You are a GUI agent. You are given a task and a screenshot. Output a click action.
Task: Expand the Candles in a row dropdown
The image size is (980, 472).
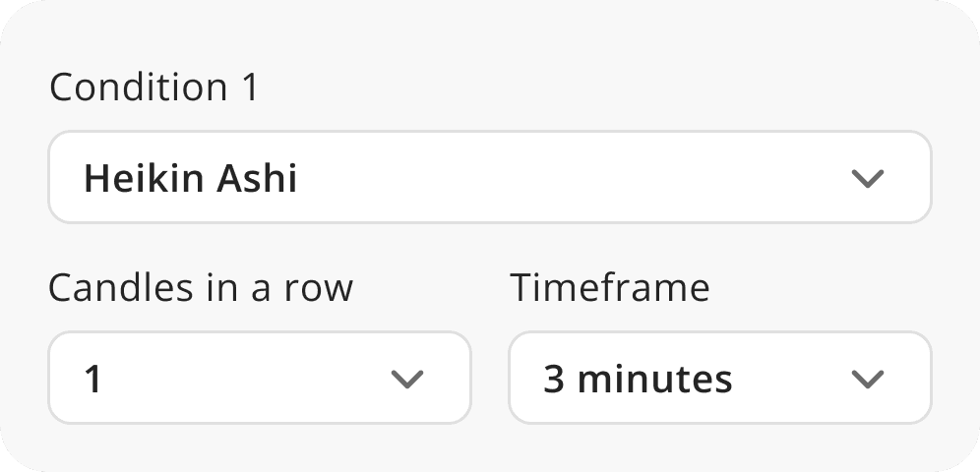[260, 379]
